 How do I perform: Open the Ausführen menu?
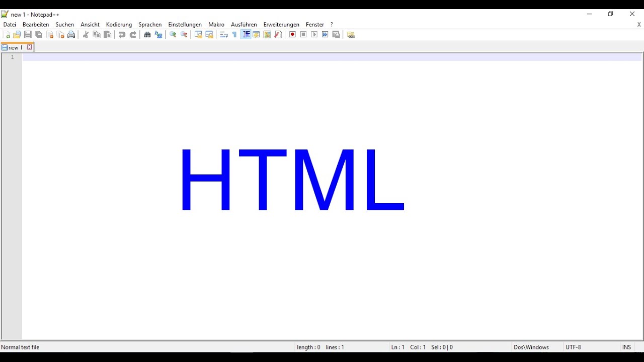tap(244, 24)
